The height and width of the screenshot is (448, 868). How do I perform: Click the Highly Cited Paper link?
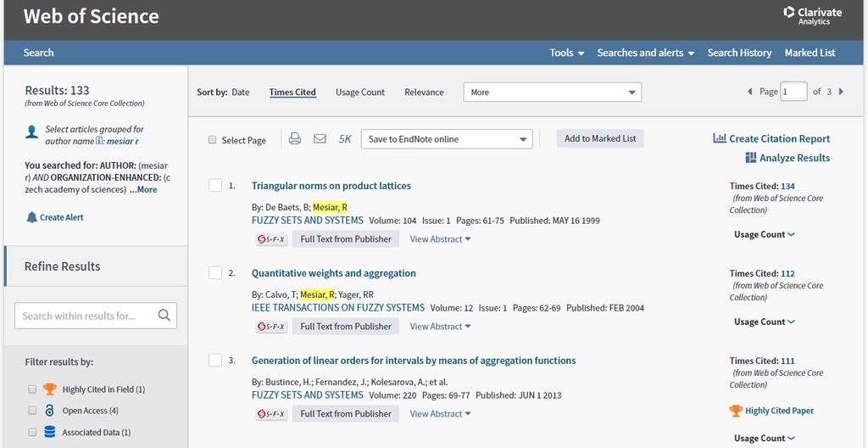click(x=779, y=411)
